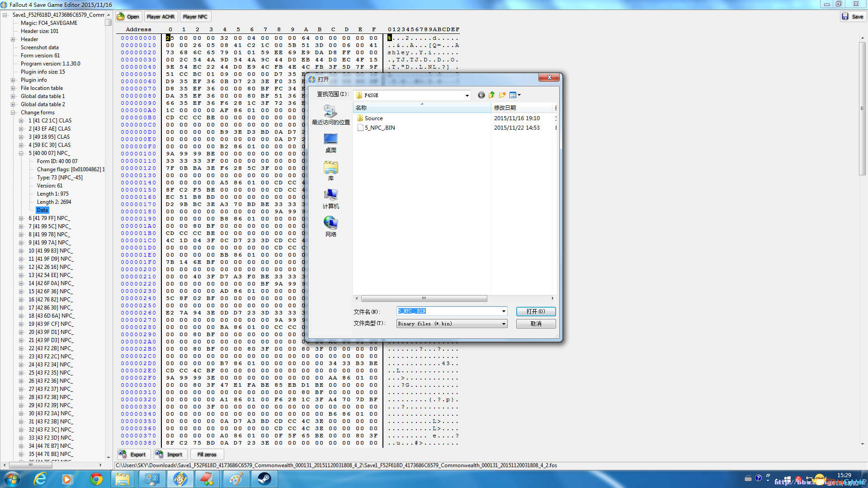The height and width of the screenshot is (488, 868).
Task: Expand the Header tree node
Action: click(x=13, y=39)
